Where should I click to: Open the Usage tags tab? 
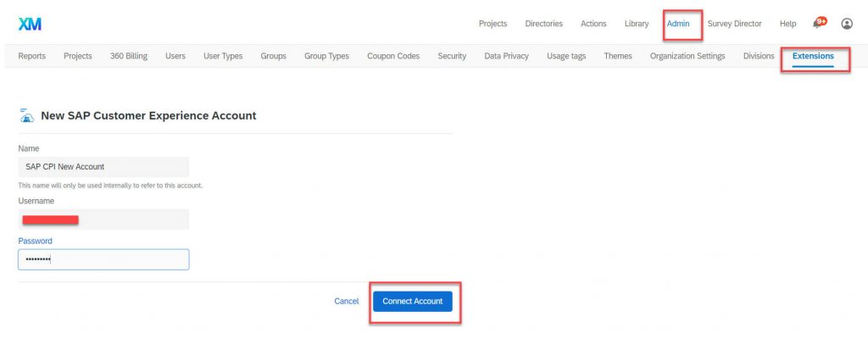point(566,56)
